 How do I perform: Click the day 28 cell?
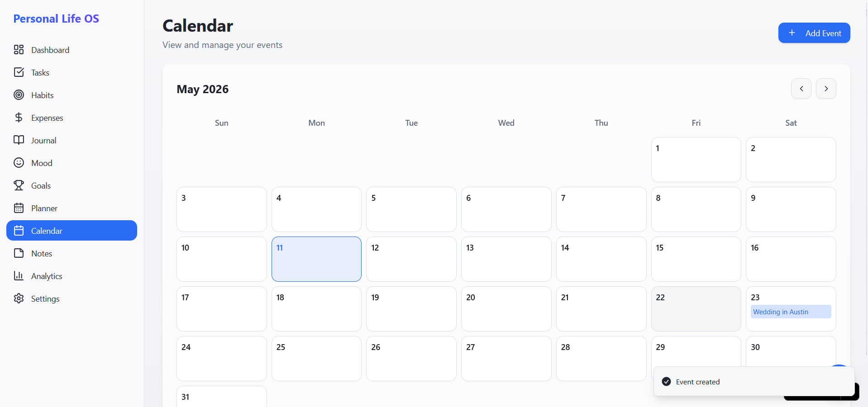pyautogui.click(x=601, y=359)
